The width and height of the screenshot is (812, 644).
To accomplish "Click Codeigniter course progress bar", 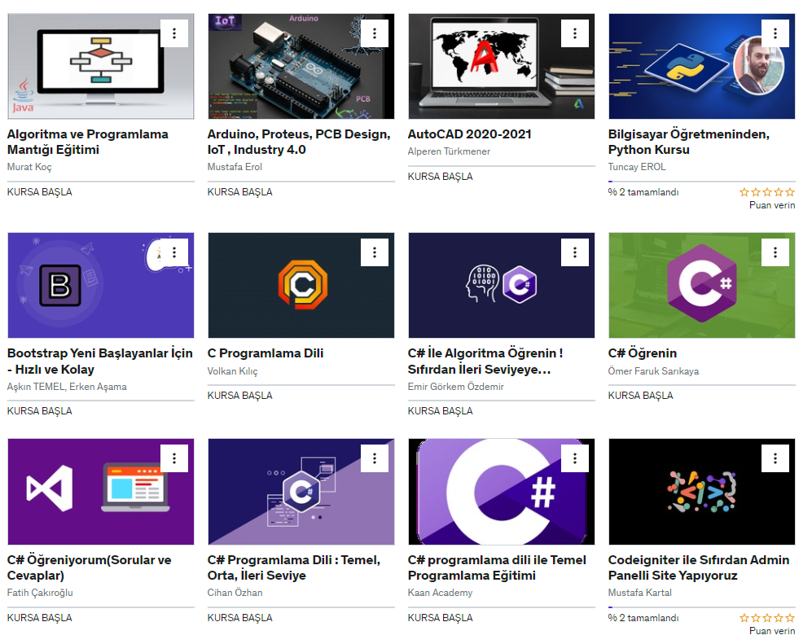I will click(x=702, y=607).
